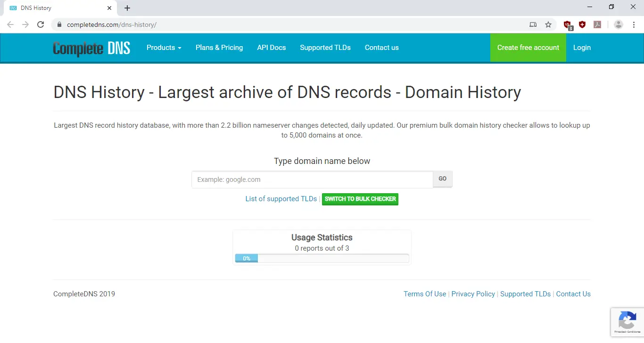
Task: Click the padlock site security icon
Action: (x=59, y=24)
